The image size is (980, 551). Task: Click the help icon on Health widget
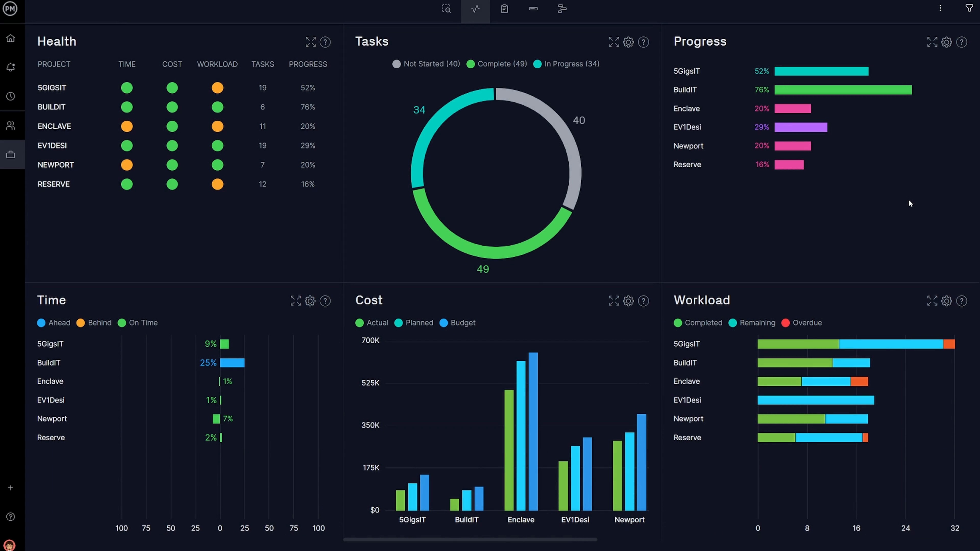coord(325,42)
